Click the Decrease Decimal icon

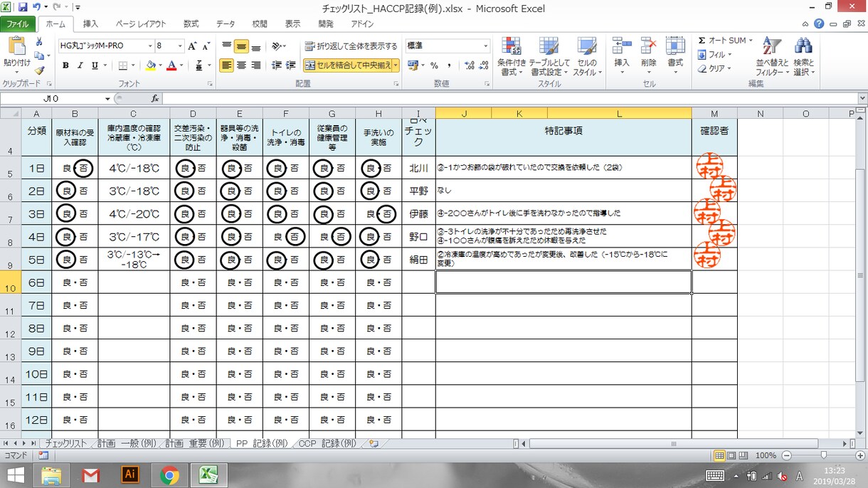tap(484, 65)
